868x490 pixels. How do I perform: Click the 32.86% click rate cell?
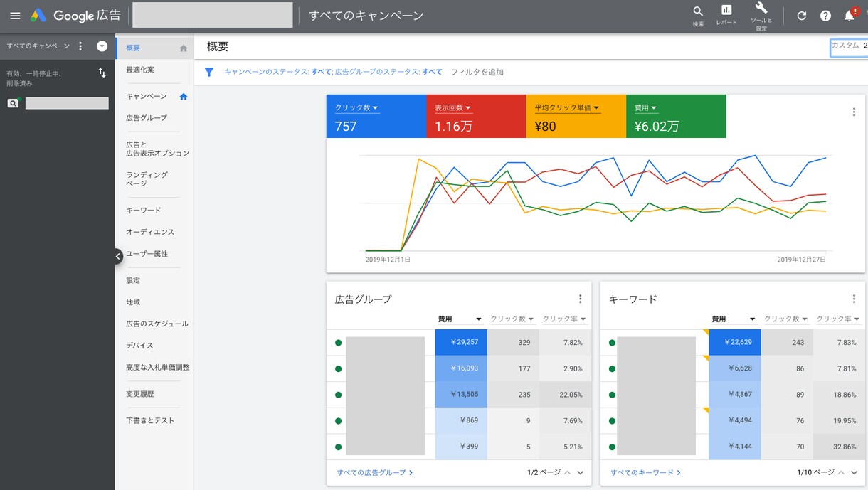pos(840,447)
